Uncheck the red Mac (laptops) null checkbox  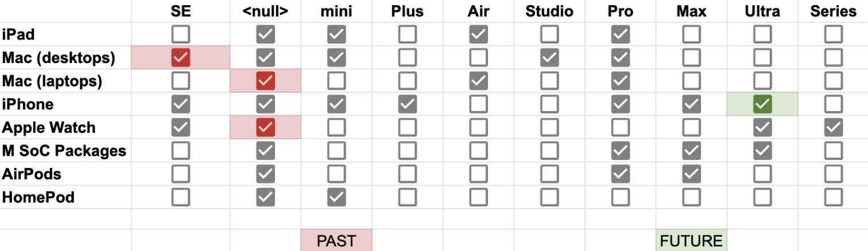point(265,81)
